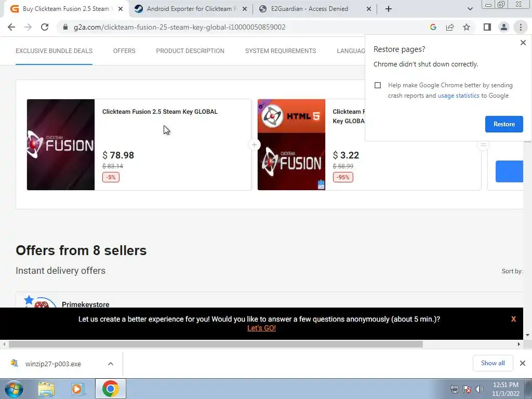Click the $ 3.22 bundle price

[x=345, y=155]
